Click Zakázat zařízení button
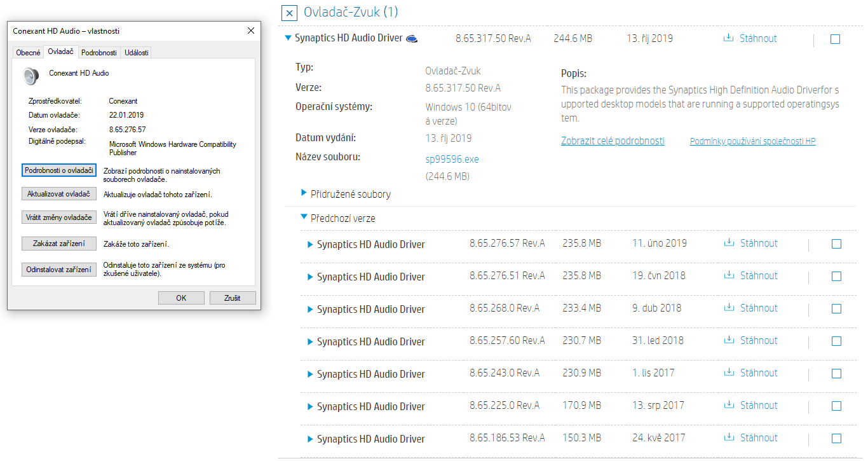 (x=59, y=244)
